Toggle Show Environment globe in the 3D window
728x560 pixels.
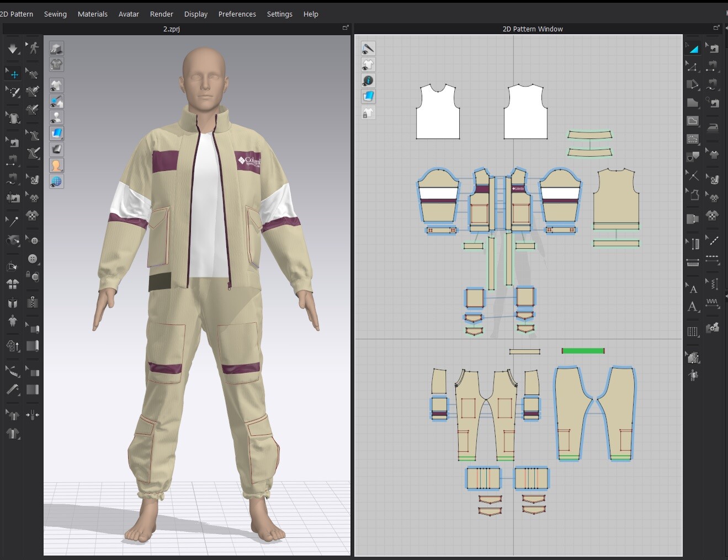pyautogui.click(x=56, y=182)
